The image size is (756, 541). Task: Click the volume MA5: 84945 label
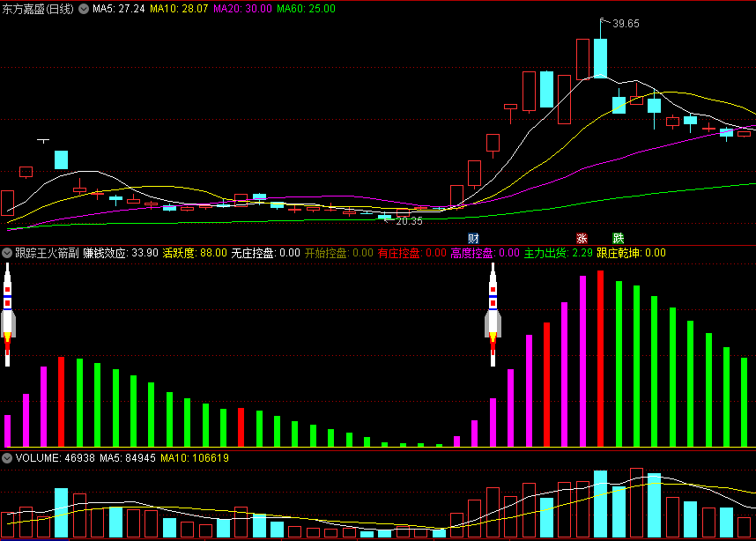128,458
